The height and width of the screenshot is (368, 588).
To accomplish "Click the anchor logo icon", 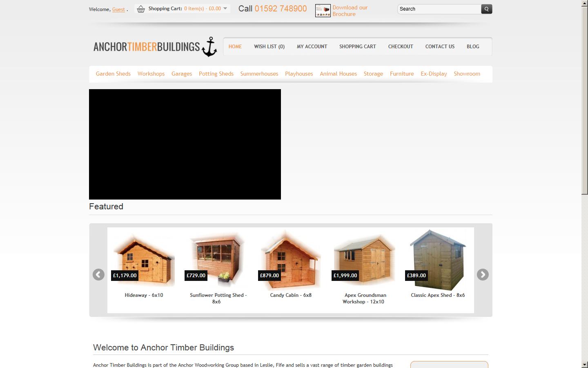I will pyautogui.click(x=209, y=47).
